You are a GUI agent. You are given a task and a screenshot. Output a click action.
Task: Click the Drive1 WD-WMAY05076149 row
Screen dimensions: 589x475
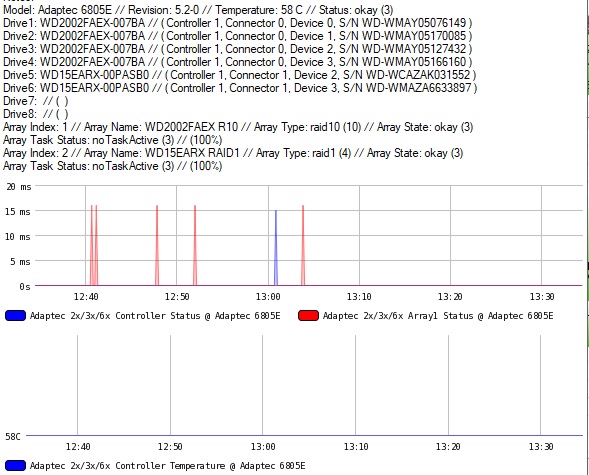click(x=237, y=23)
